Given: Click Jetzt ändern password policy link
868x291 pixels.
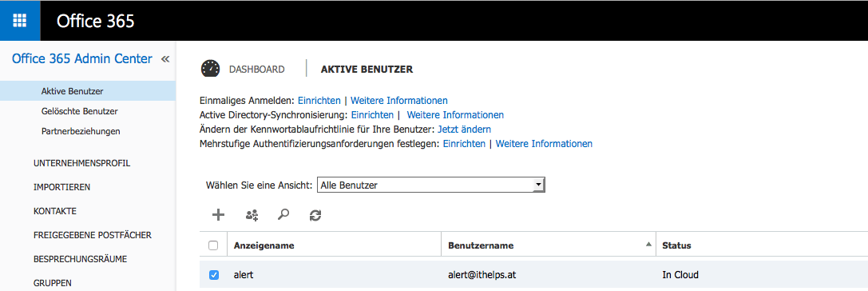Looking at the screenshot, I should (465, 130).
